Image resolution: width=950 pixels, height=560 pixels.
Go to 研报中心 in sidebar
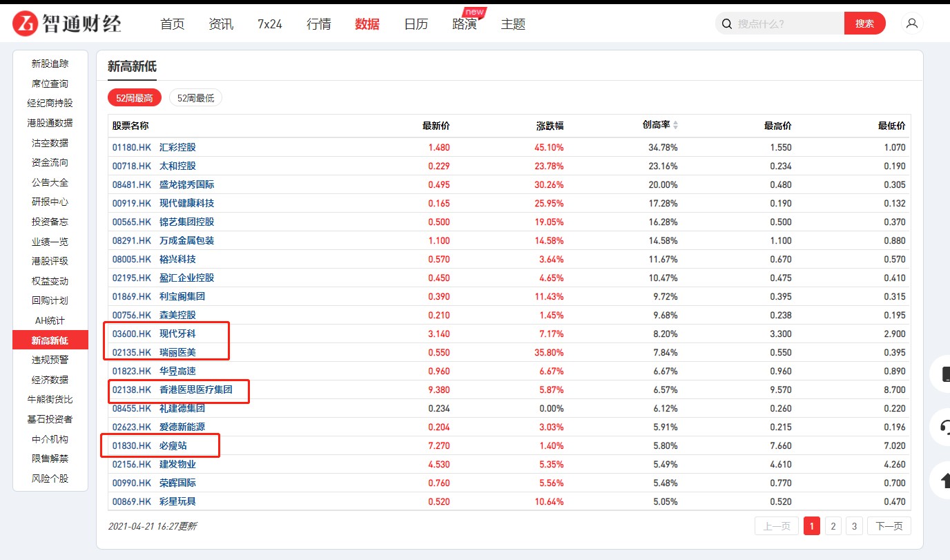[50, 202]
